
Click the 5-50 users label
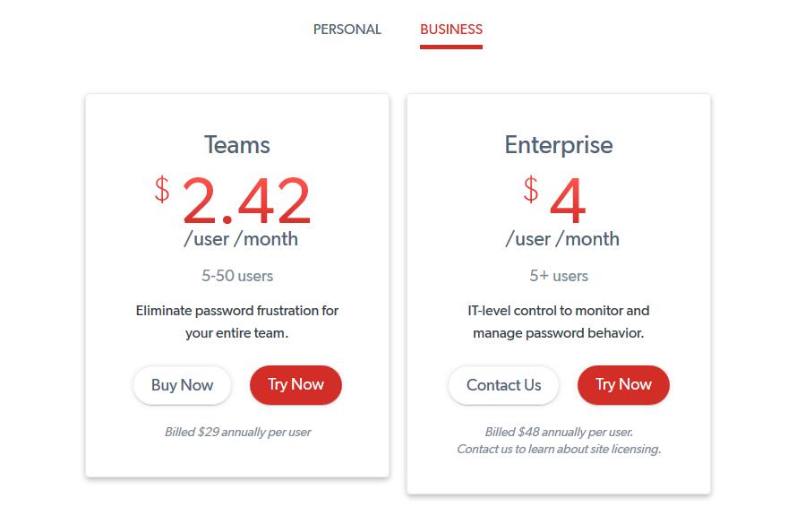pos(237,276)
